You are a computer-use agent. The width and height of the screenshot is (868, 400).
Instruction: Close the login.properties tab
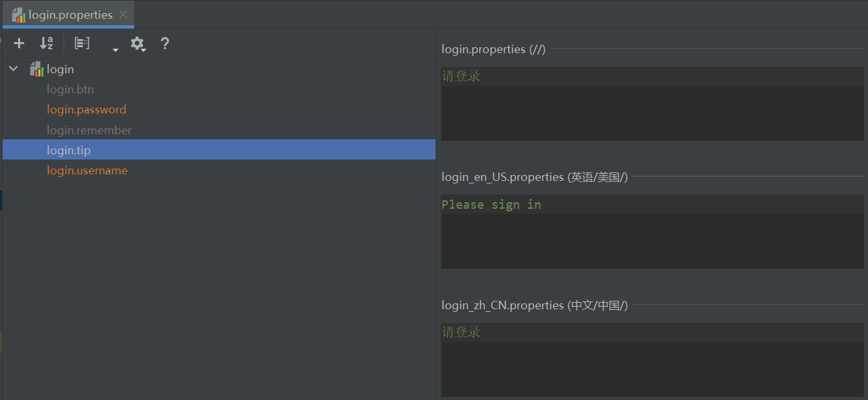pyautogui.click(x=124, y=15)
